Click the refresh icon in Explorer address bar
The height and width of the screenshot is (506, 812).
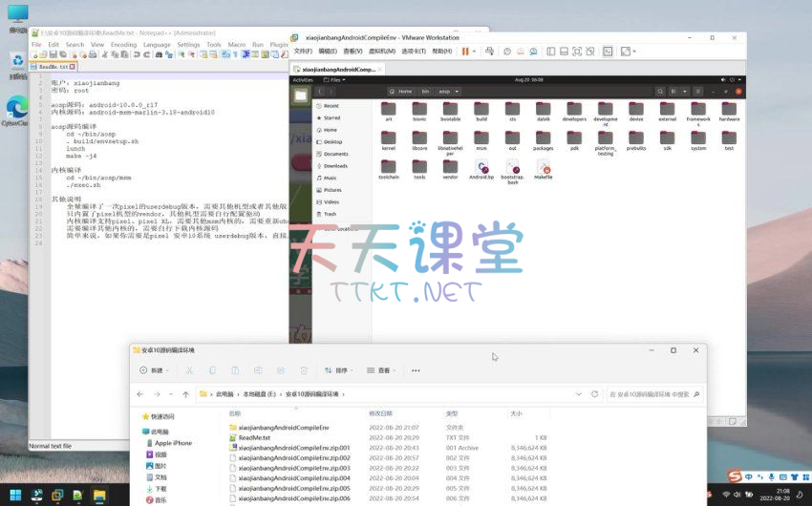[x=595, y=393]
